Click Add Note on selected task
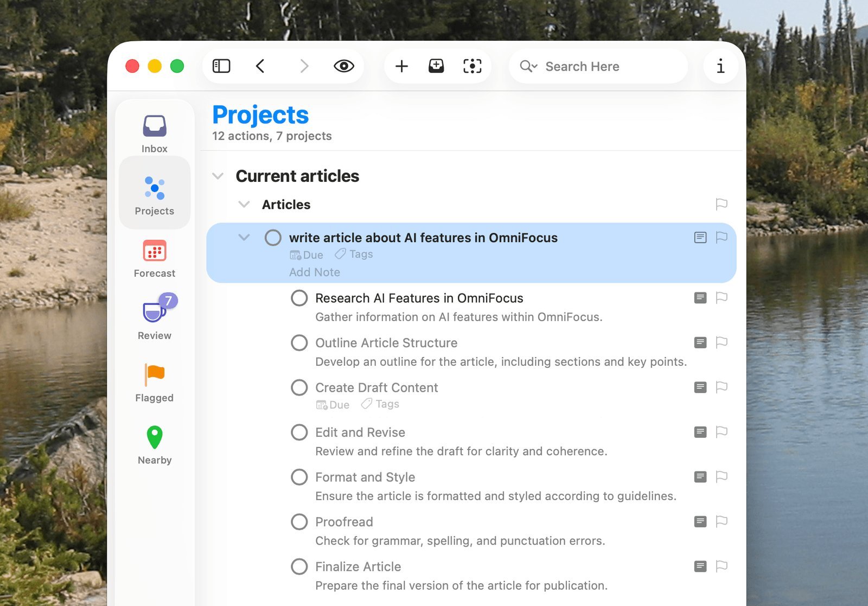 point(315,272)
